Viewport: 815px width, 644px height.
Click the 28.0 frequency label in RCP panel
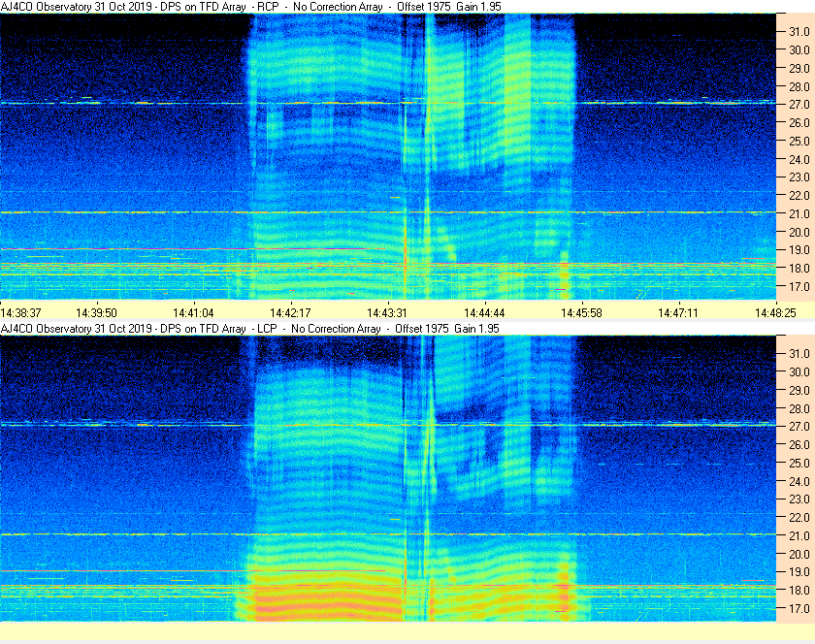click(799, 86)
